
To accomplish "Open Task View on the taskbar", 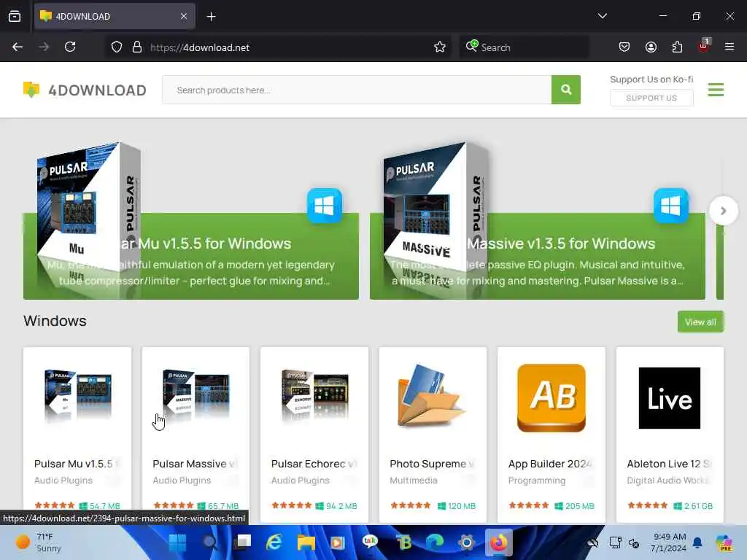I will (243, 542).
